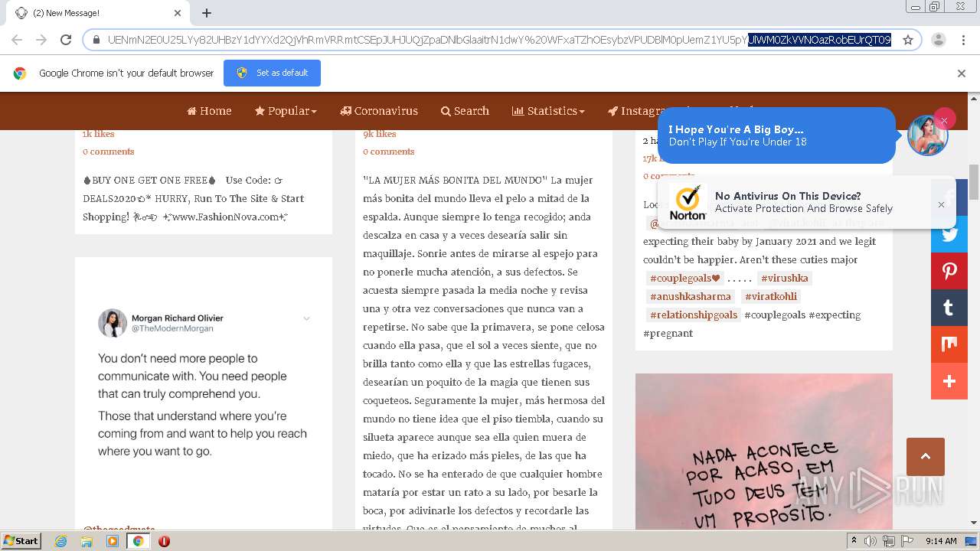
Task: Open more share options plus button
Action: point(949,381)
